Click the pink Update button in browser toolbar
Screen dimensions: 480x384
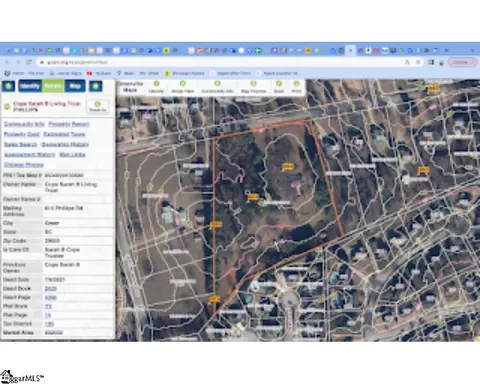coord(462,62)
